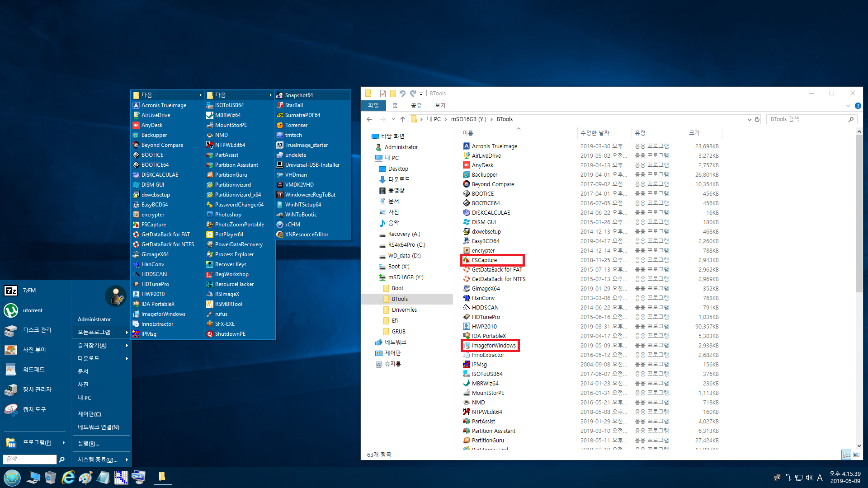Open the quick access toolbar customize dropdown
The image size is (868, 488).
421,94
